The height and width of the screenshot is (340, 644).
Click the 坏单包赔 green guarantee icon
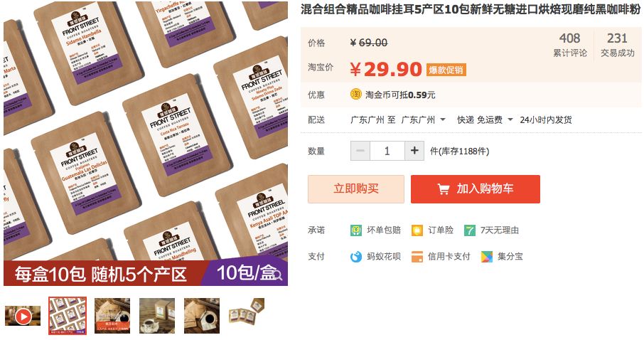point(355,230)
